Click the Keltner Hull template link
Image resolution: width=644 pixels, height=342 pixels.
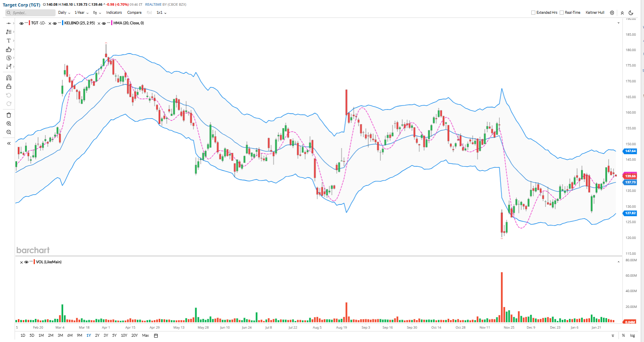[x=595, y=13]
